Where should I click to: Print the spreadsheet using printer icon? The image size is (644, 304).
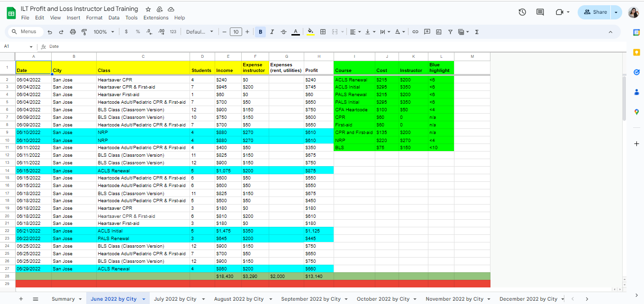coord(73,32)
